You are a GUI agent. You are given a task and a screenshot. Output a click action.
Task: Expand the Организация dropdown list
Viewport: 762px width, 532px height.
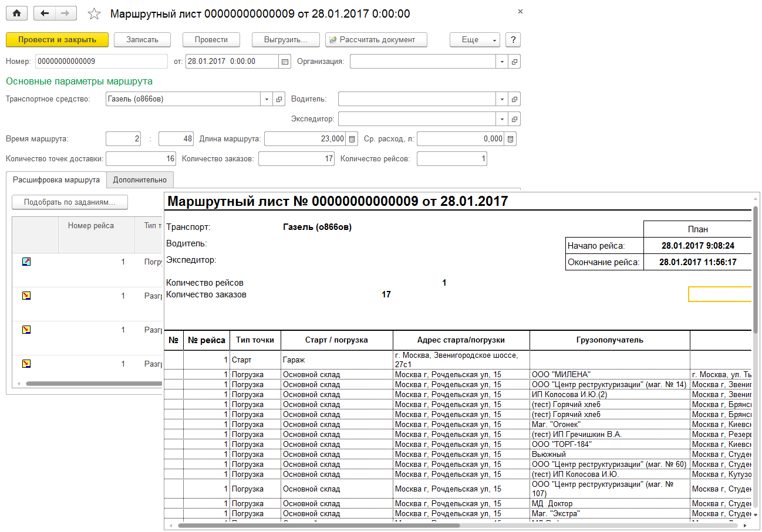(502, 61)
